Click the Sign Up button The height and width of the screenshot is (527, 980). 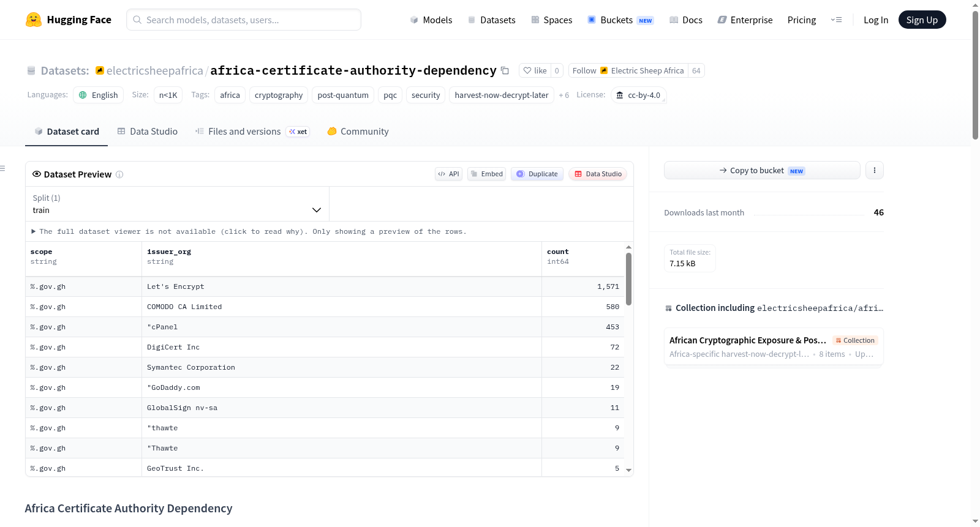coord(922,20)
